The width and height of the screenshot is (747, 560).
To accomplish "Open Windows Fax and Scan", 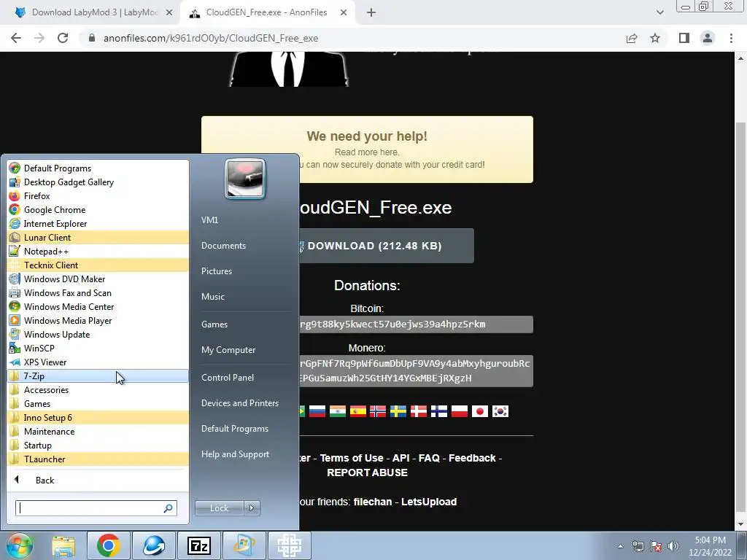I will coord(98,292).
